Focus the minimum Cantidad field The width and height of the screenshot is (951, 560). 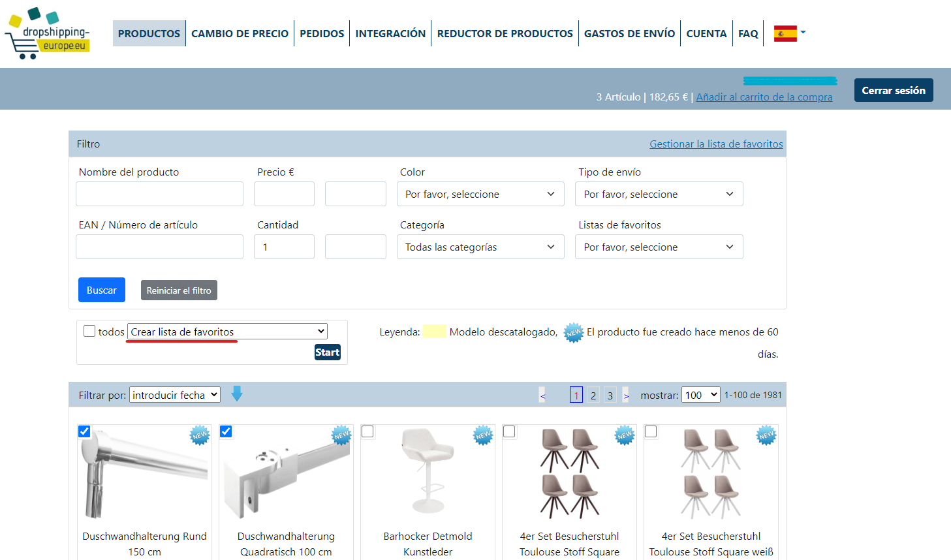(x=284, y=247)
